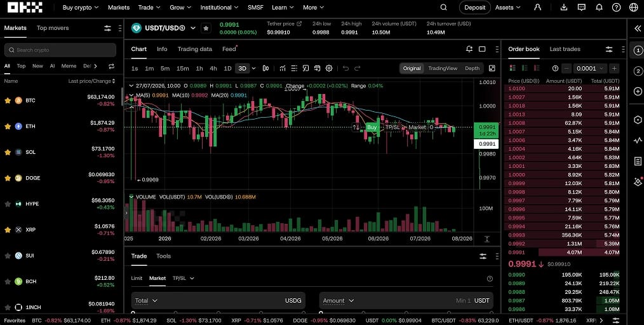Open the Assets dropdown

tap(507, 8)
